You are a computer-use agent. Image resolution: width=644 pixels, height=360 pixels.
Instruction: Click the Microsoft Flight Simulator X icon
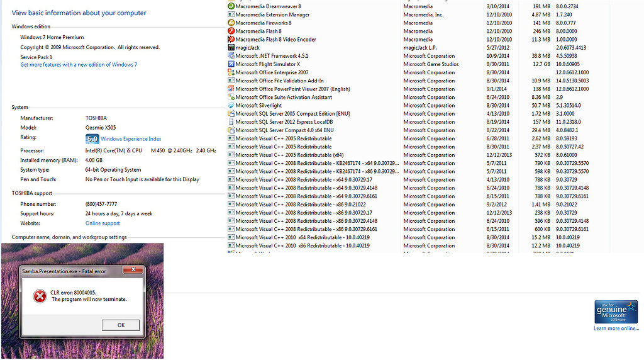click(x=231, y=64)
